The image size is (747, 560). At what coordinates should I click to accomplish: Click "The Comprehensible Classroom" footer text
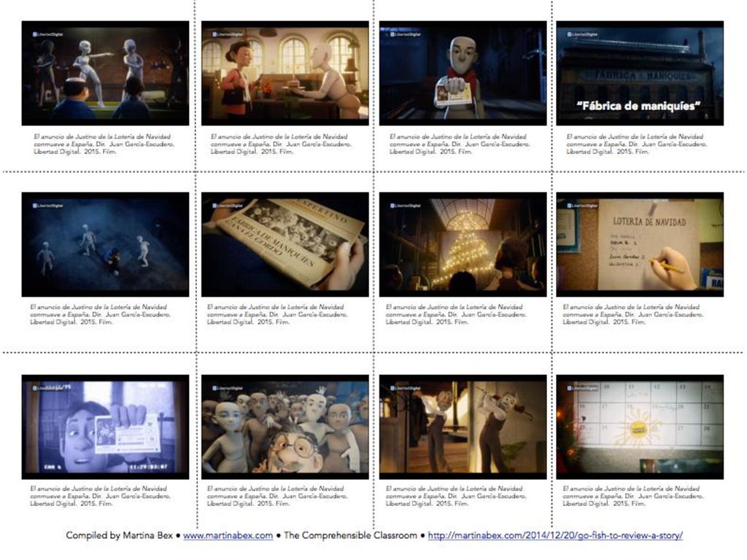point(350,535)
